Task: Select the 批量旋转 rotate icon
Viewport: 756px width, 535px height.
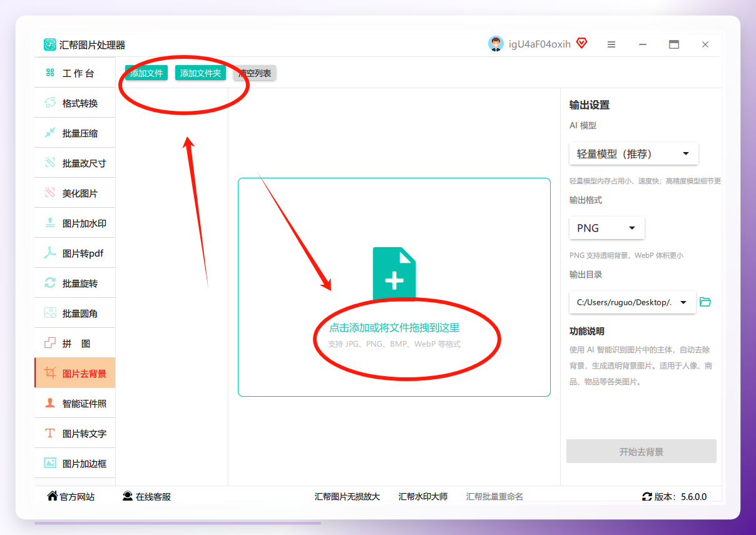Action: [50, 283]
